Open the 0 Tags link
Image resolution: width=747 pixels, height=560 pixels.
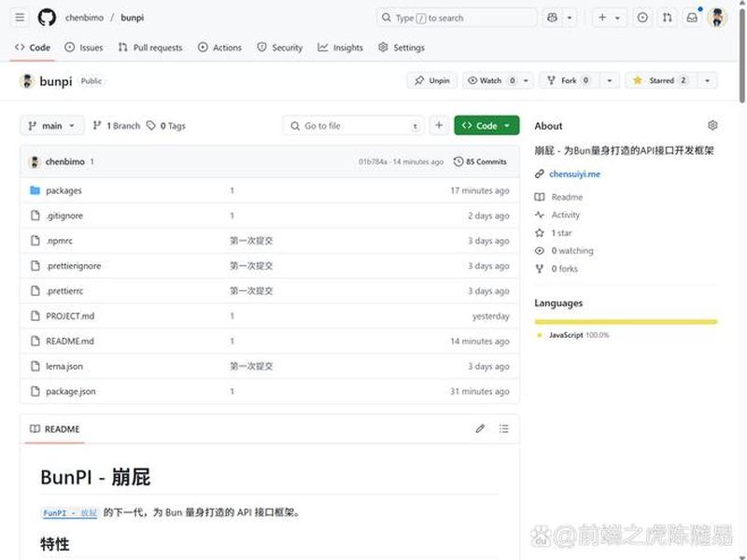click(166, 126)
